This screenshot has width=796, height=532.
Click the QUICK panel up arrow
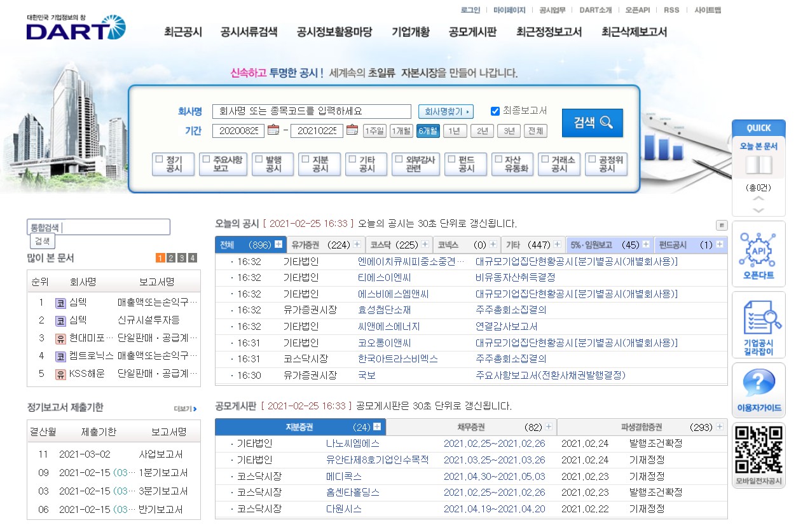pyautogui.click(x=758, y=198)
